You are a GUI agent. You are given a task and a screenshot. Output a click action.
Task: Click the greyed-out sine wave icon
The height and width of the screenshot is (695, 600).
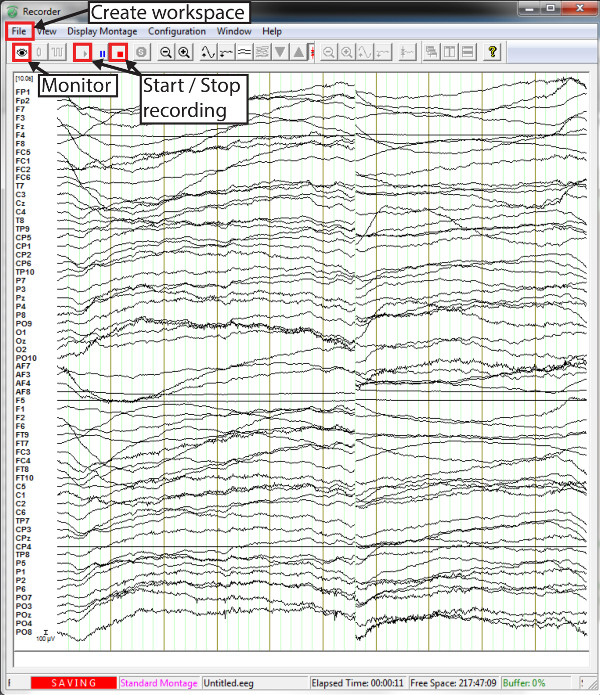point(365,52)
